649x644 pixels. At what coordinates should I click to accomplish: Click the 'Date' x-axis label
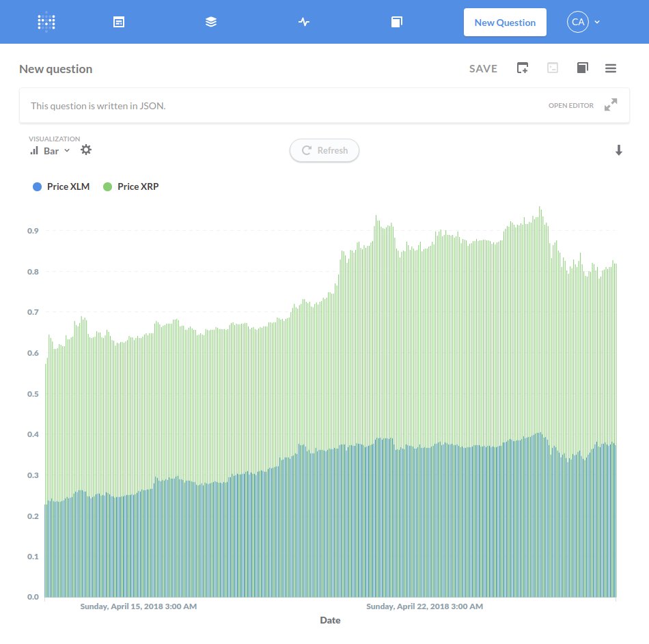(330, 620)
